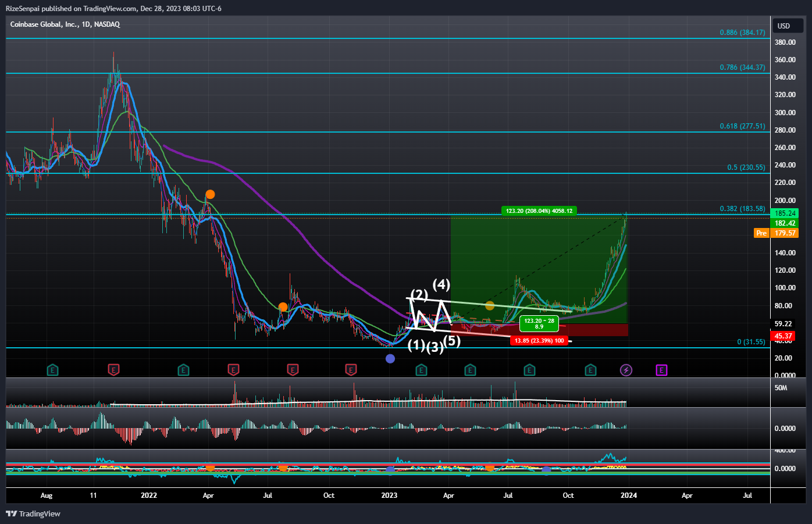Open the green earnings marker for November 2023
812x524 pixels.
(590, 369)
